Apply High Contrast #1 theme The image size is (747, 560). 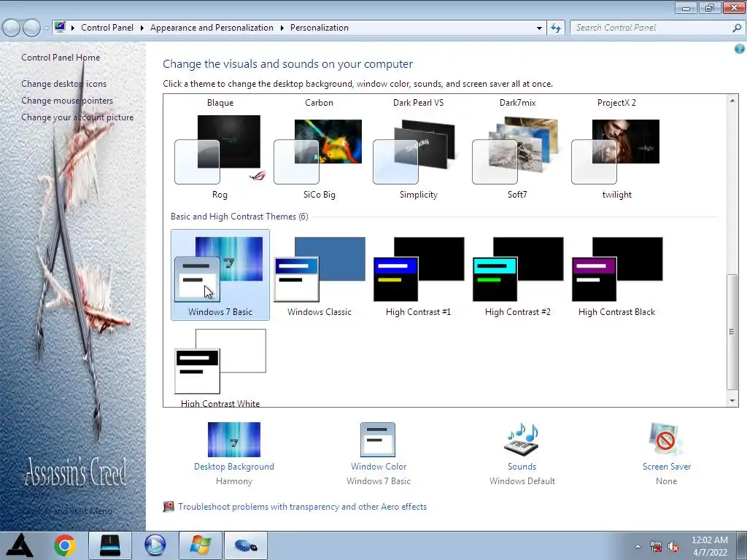(418, 275)
